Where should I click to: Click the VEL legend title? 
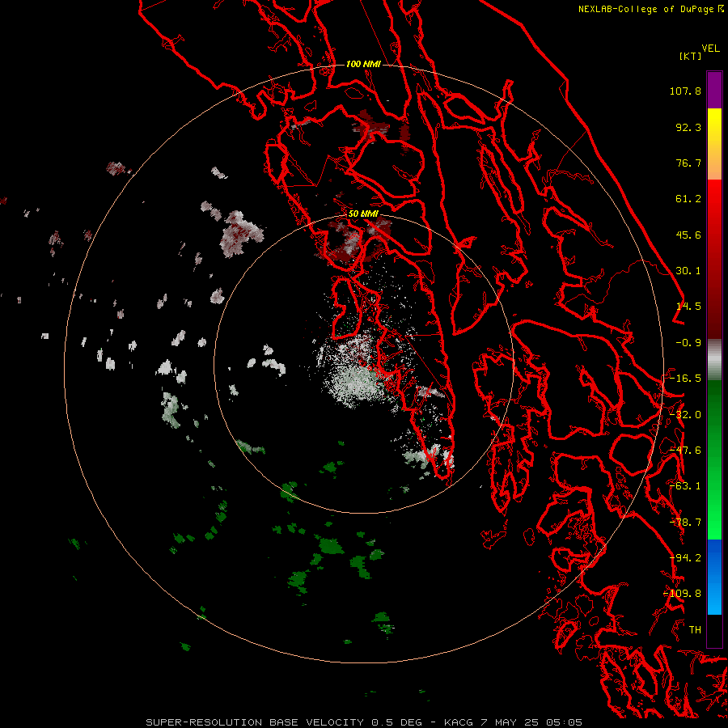coord(711,49)
